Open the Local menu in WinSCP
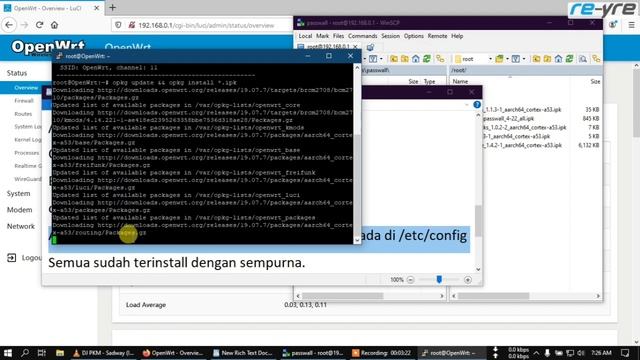This screenshot has width=640, height=360. 305,36
